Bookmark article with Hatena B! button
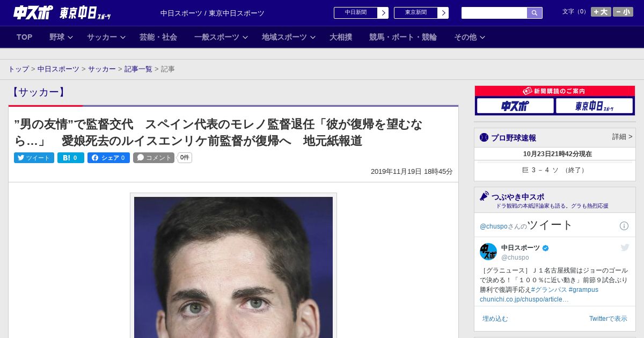This screenshot has height=338, width=644. tap(71, 158)
